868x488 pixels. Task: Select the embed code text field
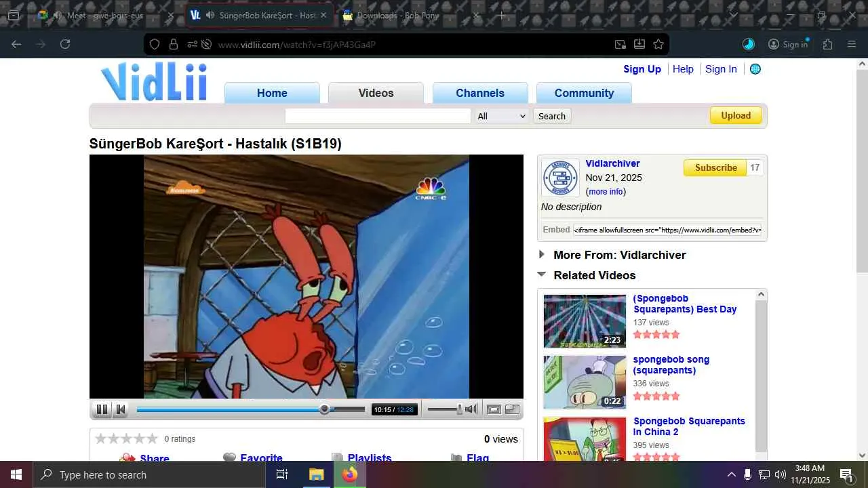point(667,230)
